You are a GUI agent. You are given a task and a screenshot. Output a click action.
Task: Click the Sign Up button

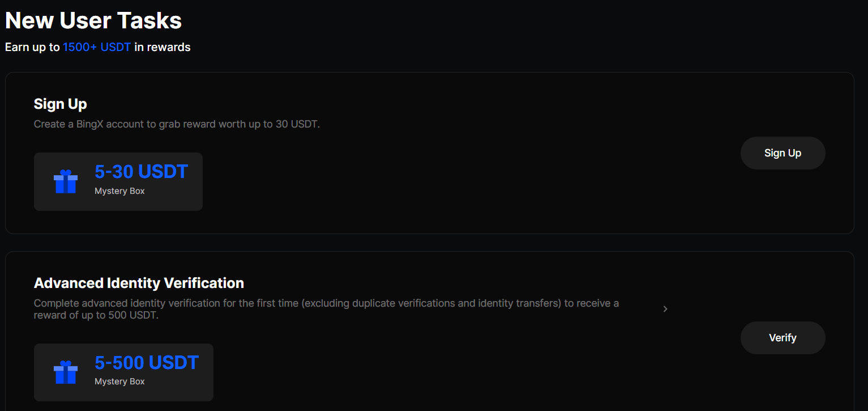coord(783,153)
